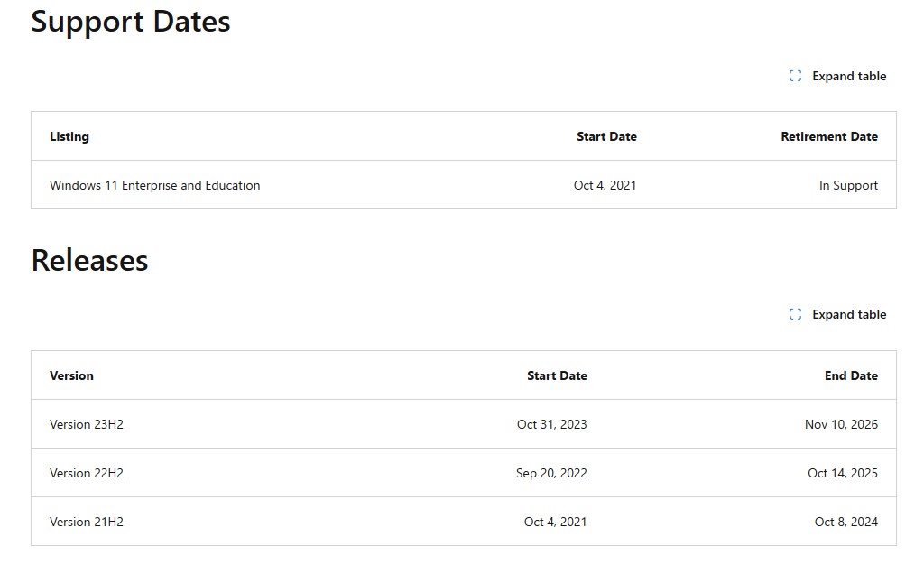Click the expand icon above the Releases table
Image resolution: width=924 pixels, height=565 pixels.
point(795,315)
